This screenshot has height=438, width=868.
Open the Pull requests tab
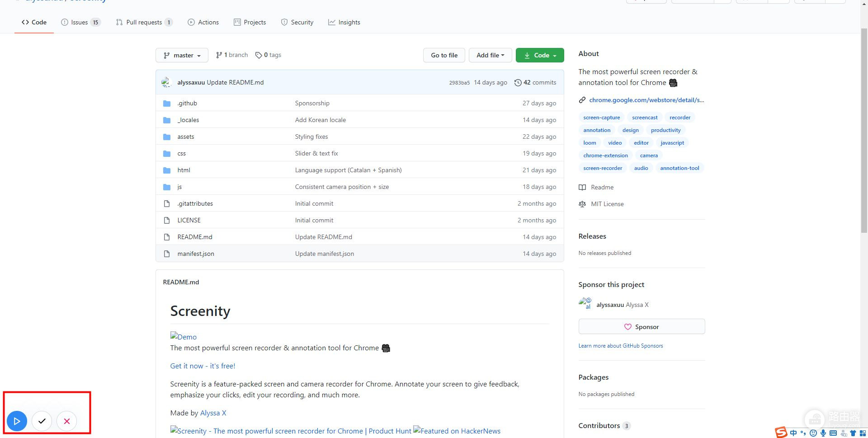144,22
